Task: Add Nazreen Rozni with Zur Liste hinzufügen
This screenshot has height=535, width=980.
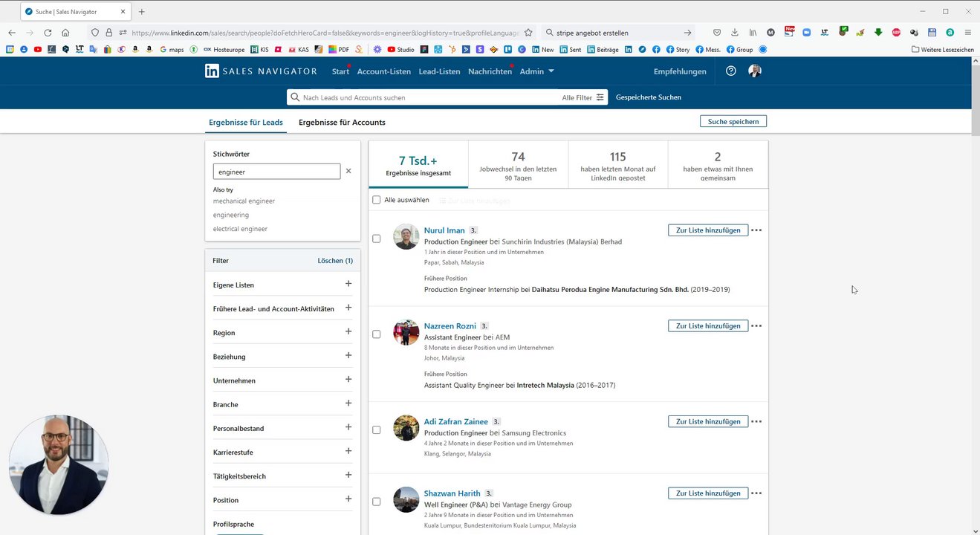Action: click(x=708, y=326)
